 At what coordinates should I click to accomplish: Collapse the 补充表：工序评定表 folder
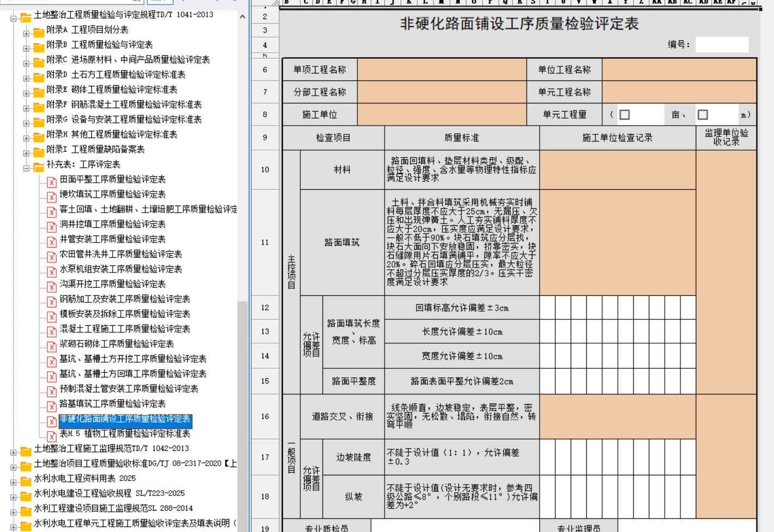tap(26, 168)
